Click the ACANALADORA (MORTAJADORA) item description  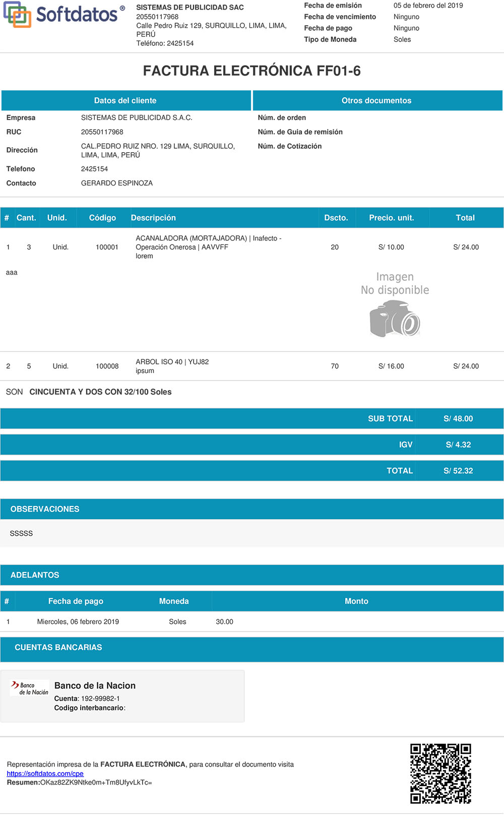pyautogui.click(x=191, y=238)
